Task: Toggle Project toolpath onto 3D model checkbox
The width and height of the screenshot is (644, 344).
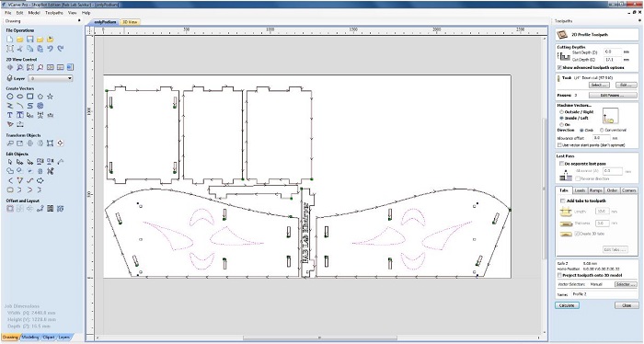Action: [559, 275]
